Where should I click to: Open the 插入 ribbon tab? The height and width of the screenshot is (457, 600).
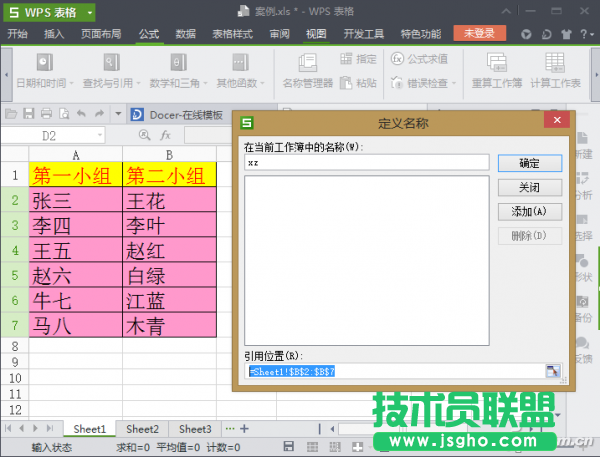(x=53, y=33)
